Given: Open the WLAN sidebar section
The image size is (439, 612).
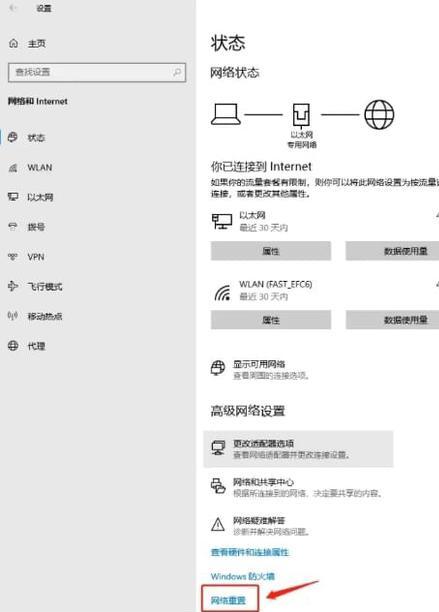Looking at the screenshot, I should 39,167.
